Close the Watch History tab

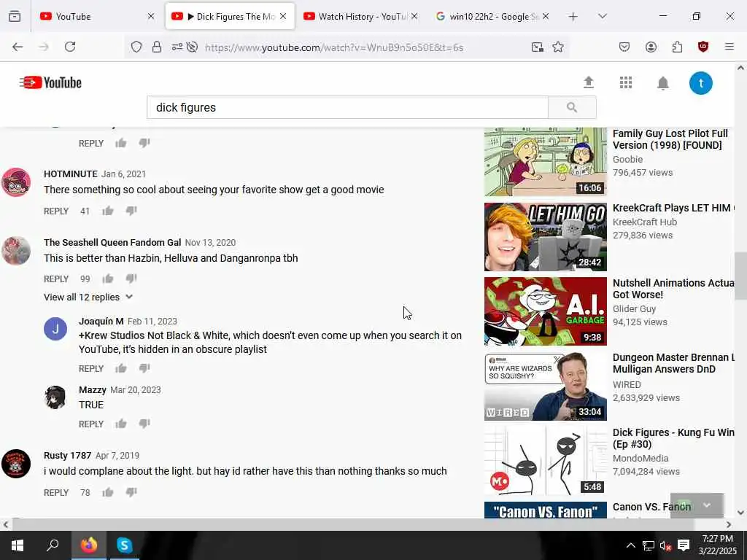point(414,16)
